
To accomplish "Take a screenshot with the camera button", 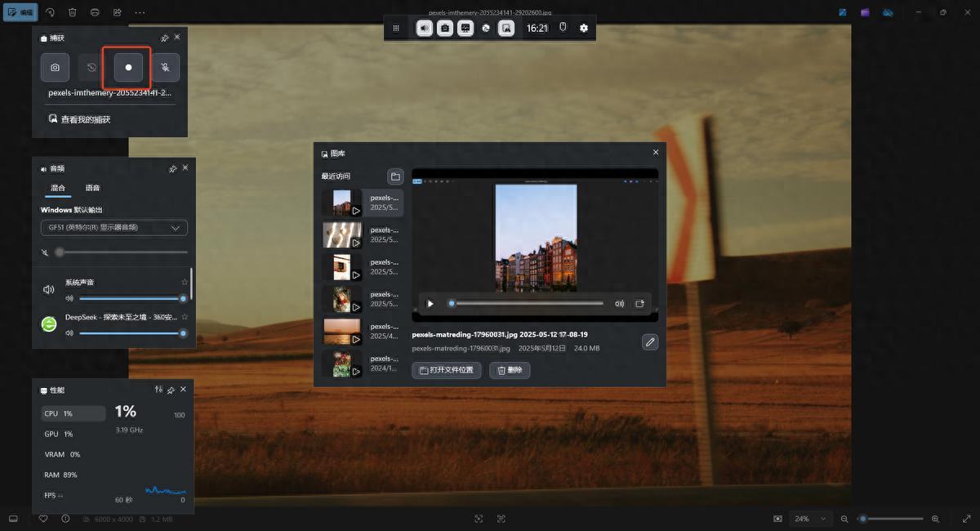I will [x=55, y=68].
